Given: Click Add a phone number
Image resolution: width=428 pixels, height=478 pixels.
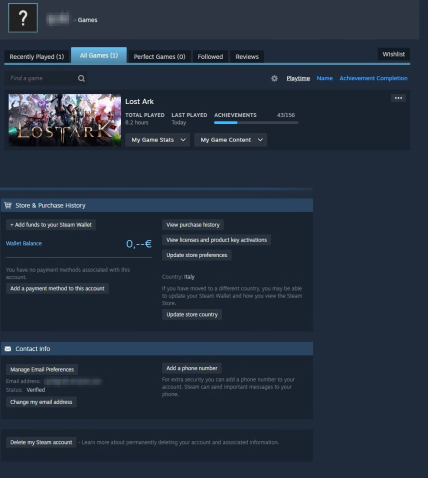Looking at the screenshot, I should tap(192, 368).
